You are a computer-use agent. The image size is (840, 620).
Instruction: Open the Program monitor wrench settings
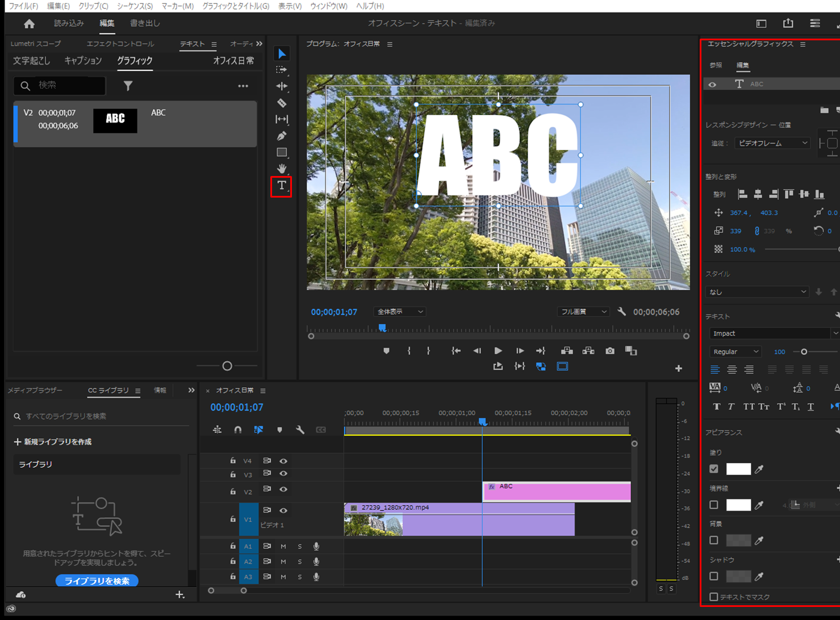(x=621, y=312)
